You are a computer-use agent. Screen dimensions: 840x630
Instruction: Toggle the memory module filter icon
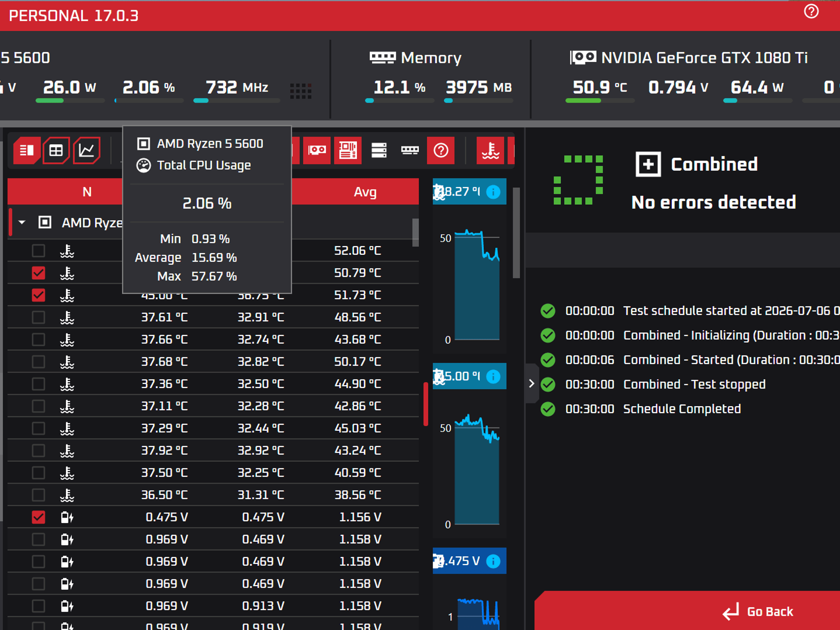coord(410,151)
